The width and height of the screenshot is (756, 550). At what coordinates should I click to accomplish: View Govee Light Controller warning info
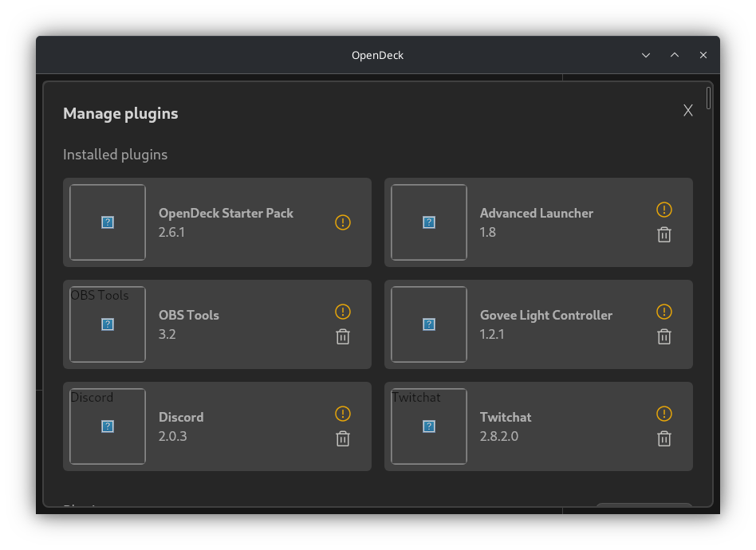(664, 312)
